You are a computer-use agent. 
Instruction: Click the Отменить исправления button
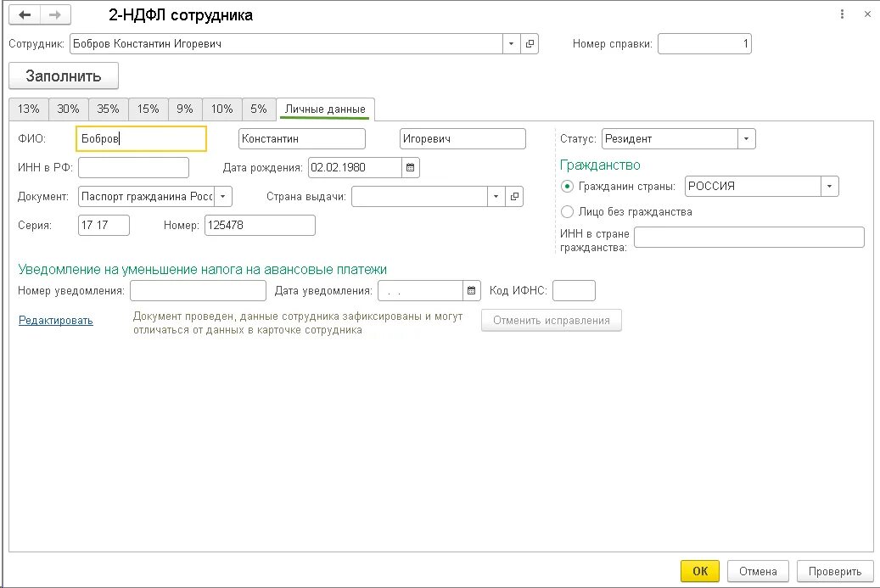551,321
